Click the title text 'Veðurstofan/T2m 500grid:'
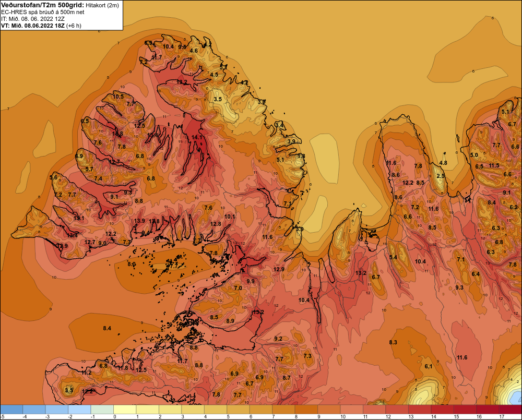This screenshot has width=522, height=420. click(42, 5)
